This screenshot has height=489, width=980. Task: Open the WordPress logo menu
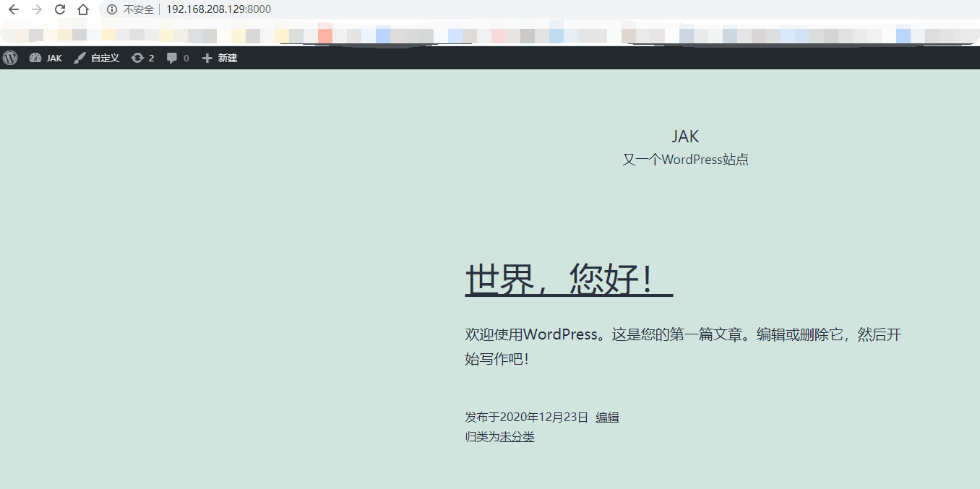10,58
